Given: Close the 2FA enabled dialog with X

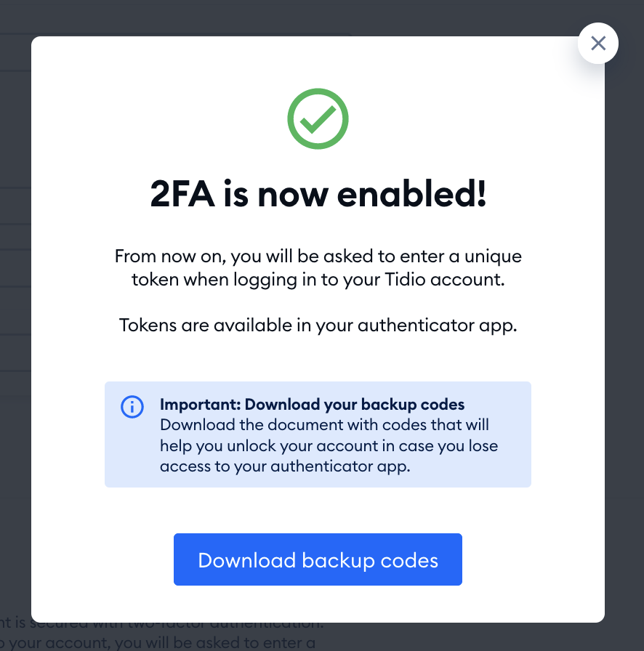Looking at the screenshot, I should tap(598, 43).
